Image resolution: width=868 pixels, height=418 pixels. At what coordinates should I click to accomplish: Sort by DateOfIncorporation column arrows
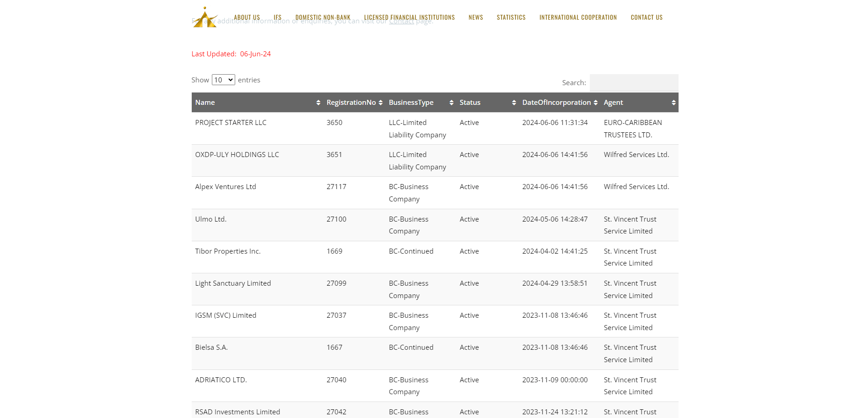[595, 103]
